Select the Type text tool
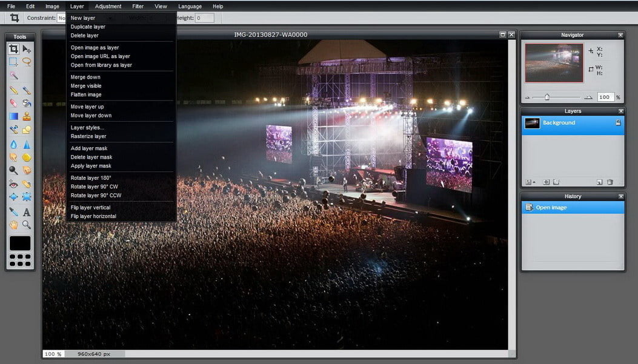This screenshot has height=364, width=638. (x=27, y=211)
